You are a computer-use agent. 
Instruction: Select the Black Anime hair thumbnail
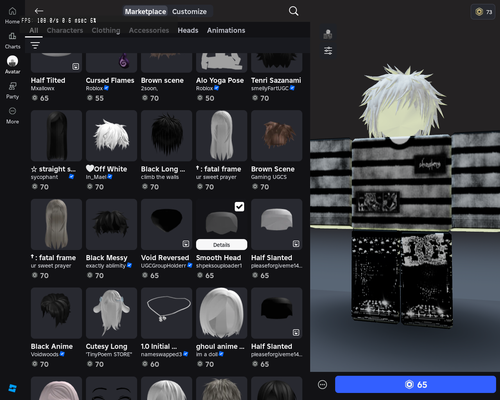[x=56, y=313]
